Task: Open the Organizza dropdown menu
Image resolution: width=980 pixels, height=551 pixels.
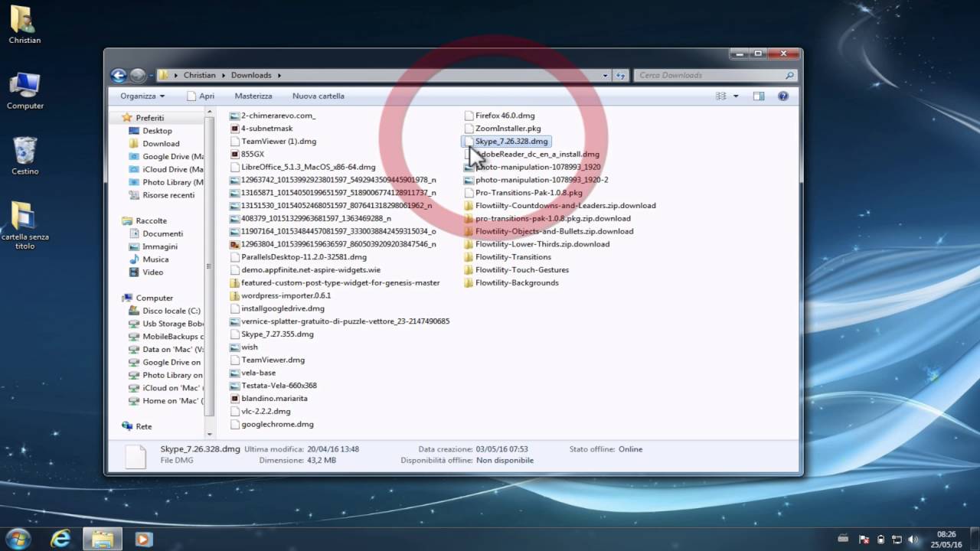Action: [x=142, y=96]
